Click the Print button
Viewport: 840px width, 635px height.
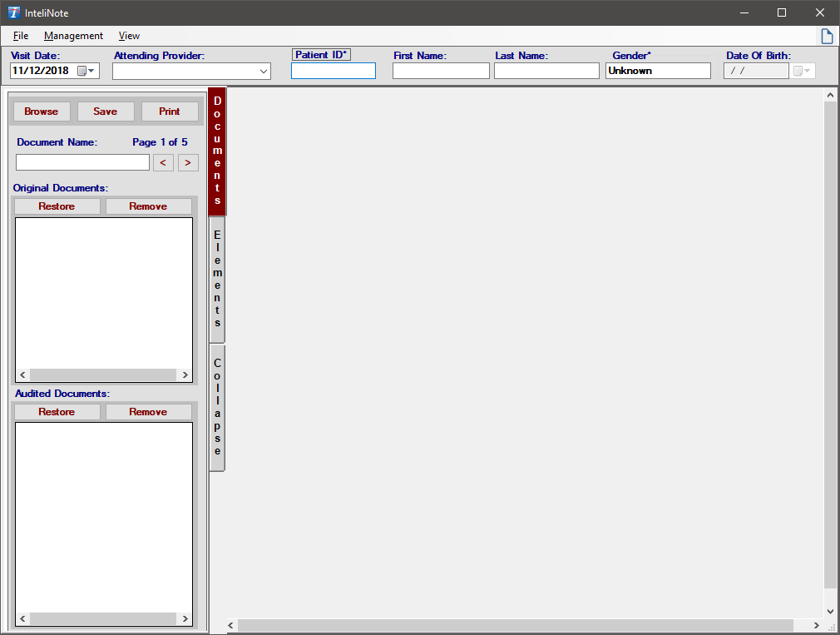click(x=170, y=112)
